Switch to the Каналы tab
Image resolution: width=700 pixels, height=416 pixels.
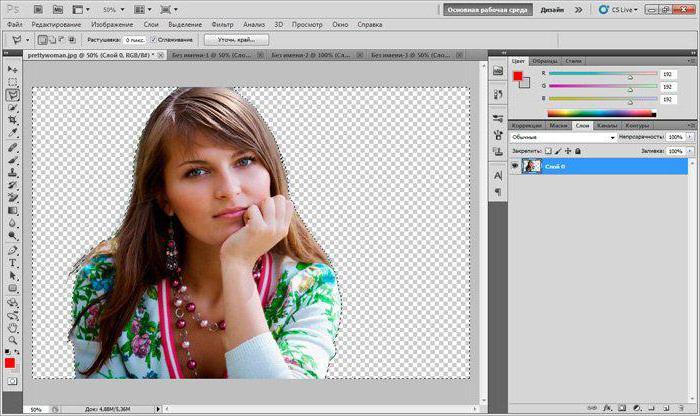pyautogui.click(x=607, y=125)
